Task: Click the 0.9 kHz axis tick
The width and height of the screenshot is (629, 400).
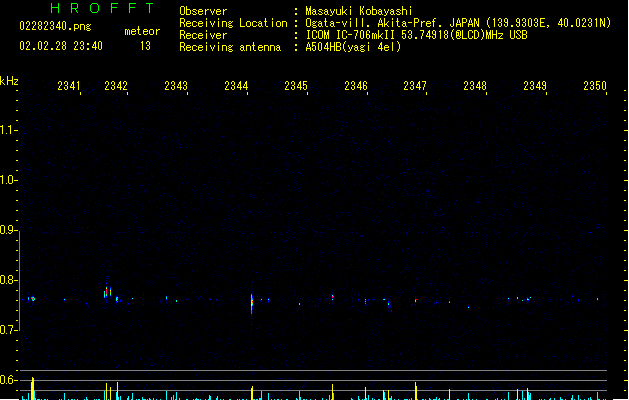Action: pyautogui.click(x=8, y=230)
